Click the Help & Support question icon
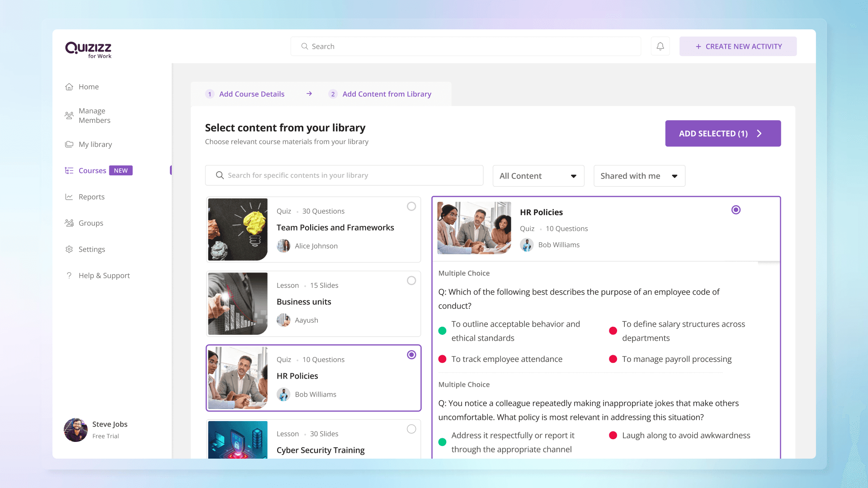 (69, 276)
